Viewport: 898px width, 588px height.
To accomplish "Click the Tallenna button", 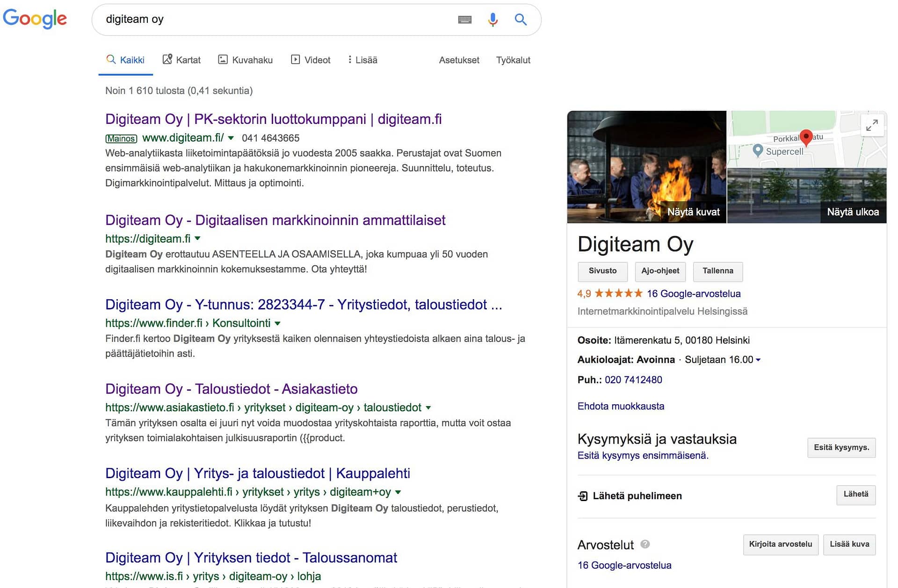I will click(718, 272).
